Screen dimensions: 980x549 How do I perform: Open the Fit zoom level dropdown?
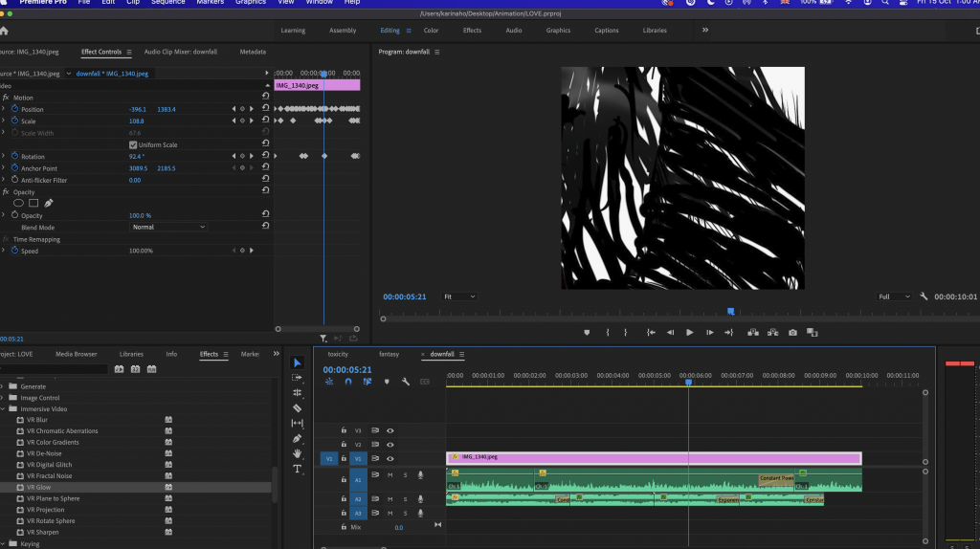pyautogui.click(x=459, y=296)
